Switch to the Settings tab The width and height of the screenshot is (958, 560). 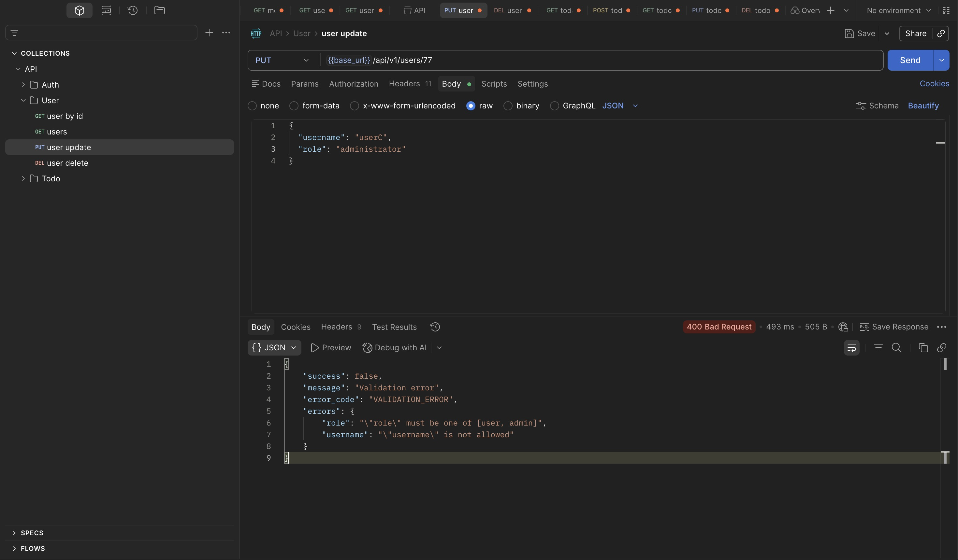coord(532,84)
